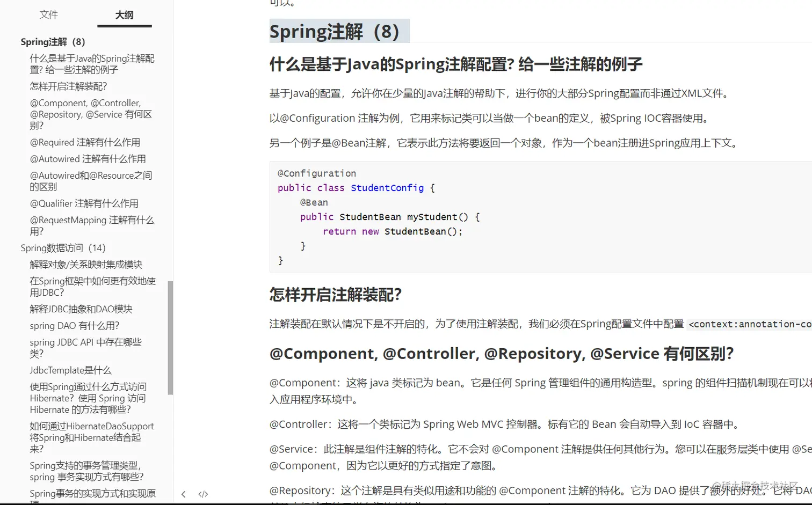Screen dimensions: 812x505
Task: Open @RequestMapping 注解有什么用 outline entry
Action: [92, 225]
